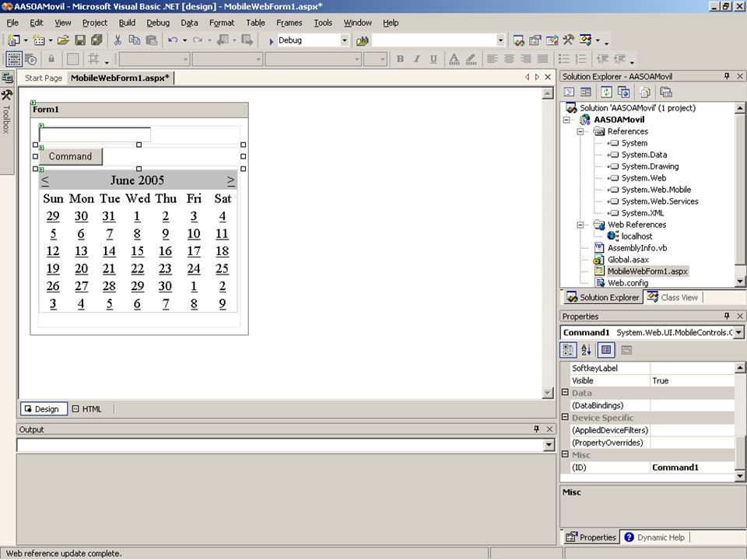Click the next month link in calendar
The height and width of the screenshot is (560, 747).
tap(230, 180)
